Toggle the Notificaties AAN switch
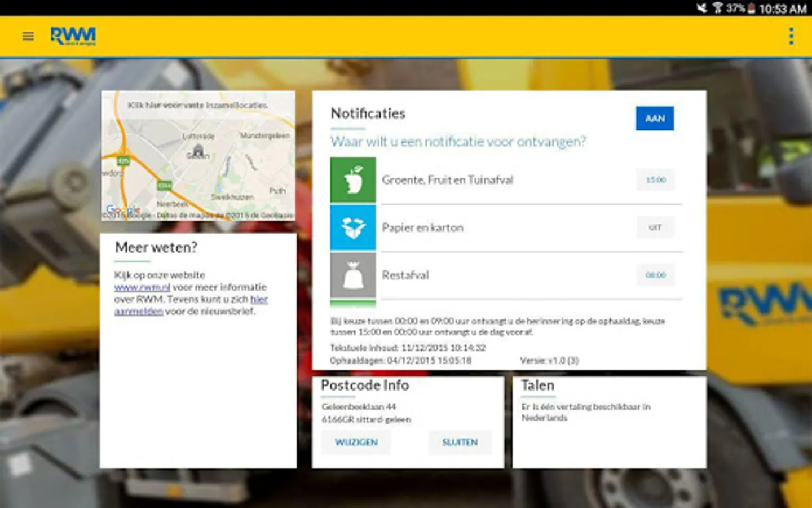812x508 pixels. [655, 119]
